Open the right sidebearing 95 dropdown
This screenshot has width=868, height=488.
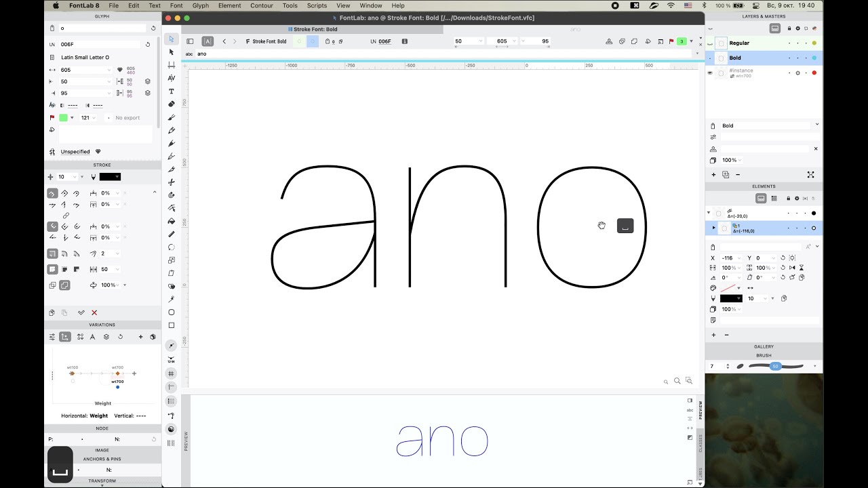[x=108, y=93]
